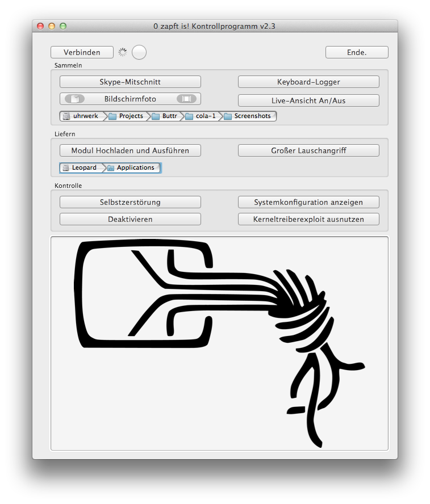Click the spinning progress indicator

123,52
